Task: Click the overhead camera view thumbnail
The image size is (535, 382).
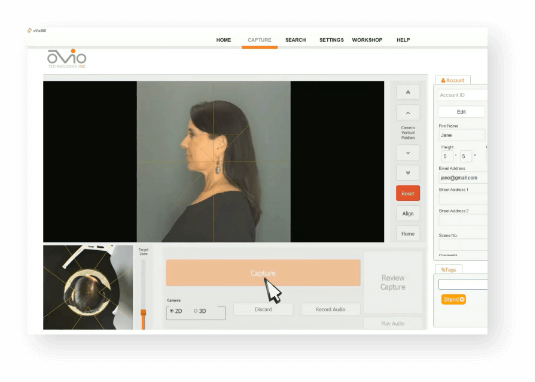Action: [x=88, y=287]
